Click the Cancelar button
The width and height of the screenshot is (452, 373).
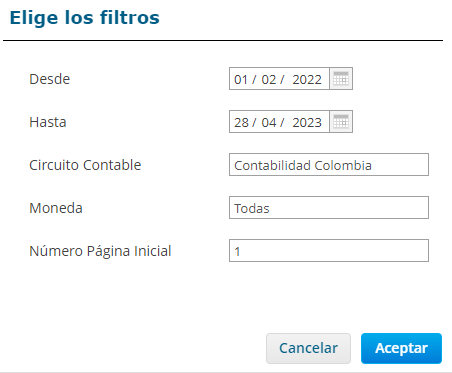308,348
